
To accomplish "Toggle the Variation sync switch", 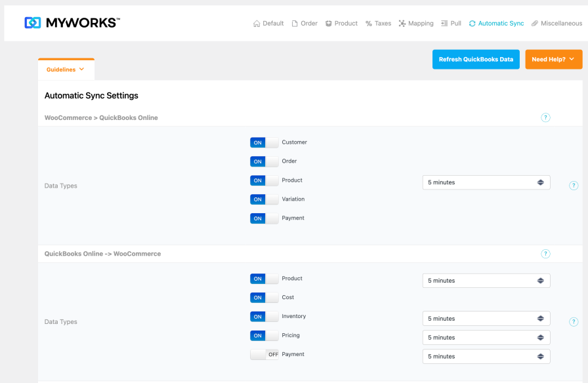I will (x=264, y=199).
